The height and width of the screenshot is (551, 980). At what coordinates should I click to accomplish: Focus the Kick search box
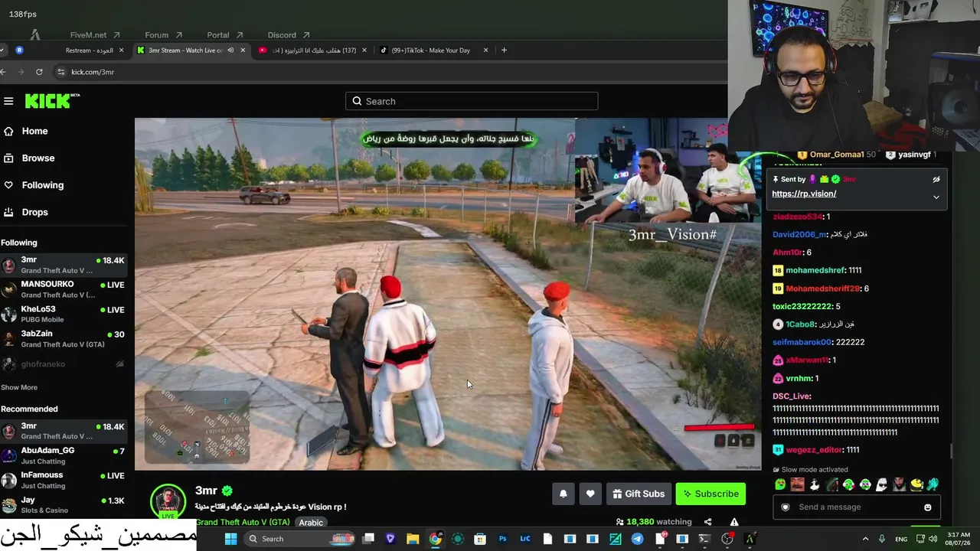tap(472, 101)
